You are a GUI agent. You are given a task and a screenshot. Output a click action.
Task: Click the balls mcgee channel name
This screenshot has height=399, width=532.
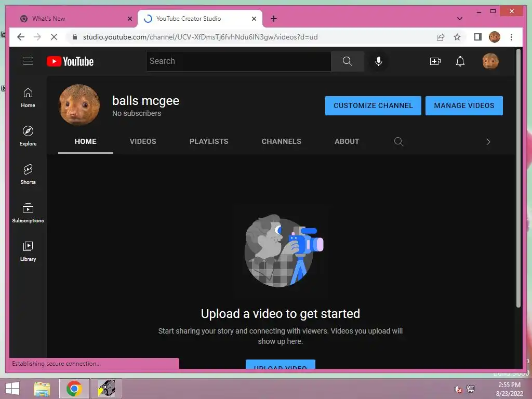coord(145,101)
